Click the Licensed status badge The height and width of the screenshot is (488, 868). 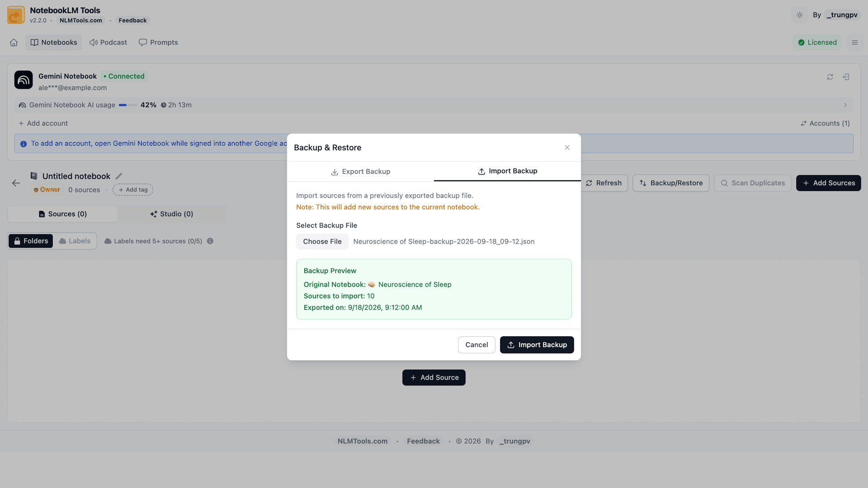coord(817,42)
